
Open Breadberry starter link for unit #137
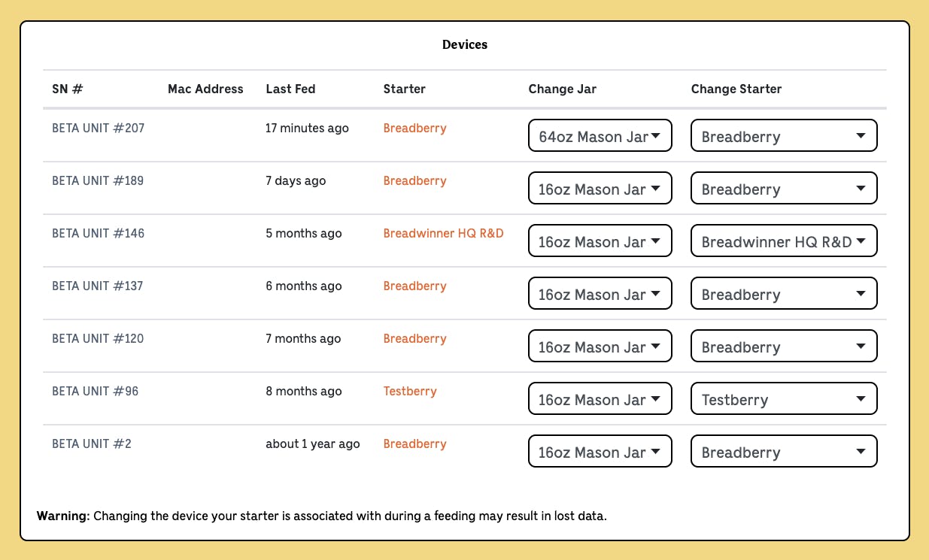coord(414,286)
